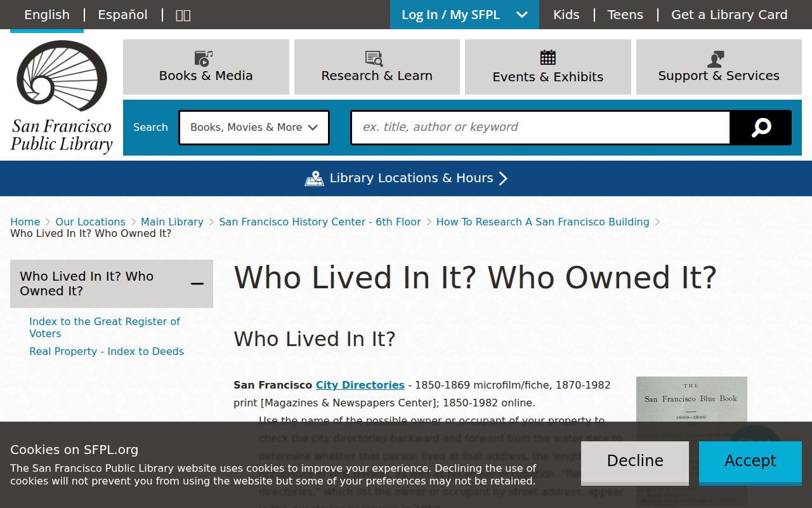
Task: Click the Events & Exhibits calendar icon
Action: [x=548, y=58]
